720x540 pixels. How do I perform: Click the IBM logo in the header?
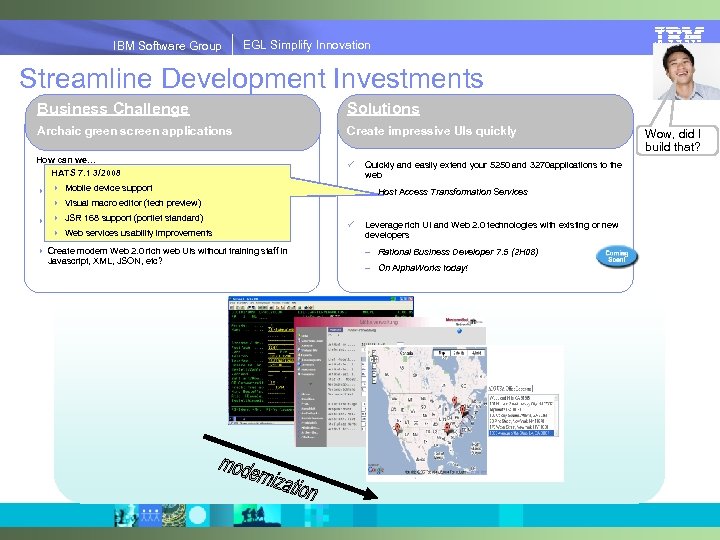tap(679, 35)
